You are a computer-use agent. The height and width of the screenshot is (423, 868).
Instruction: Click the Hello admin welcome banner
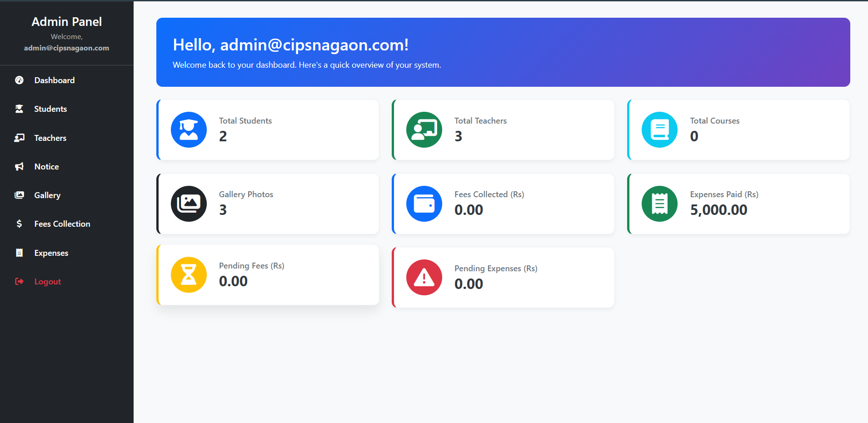(x=503, y=52)
